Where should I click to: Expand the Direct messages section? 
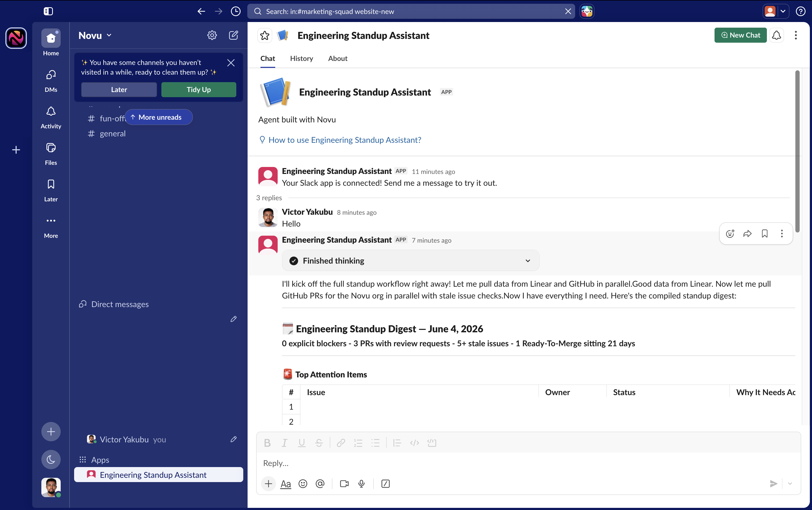(120, 304)
